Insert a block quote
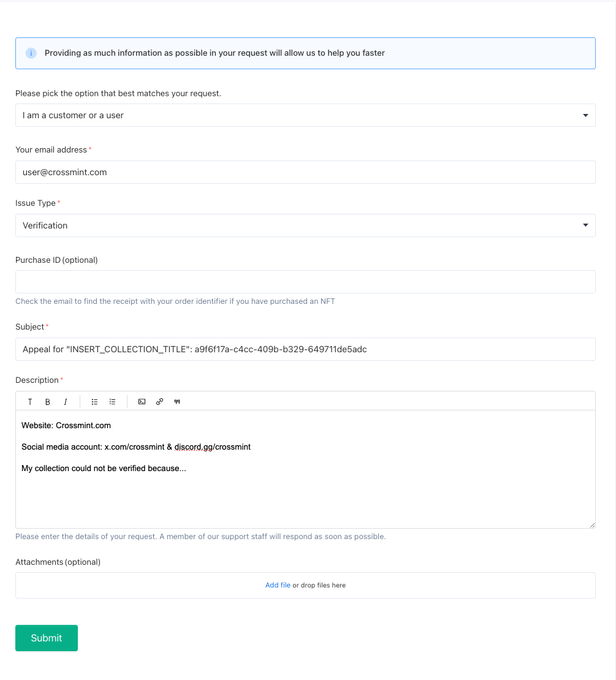The width and height of the screenshot is (616, 680). [177, 402]
